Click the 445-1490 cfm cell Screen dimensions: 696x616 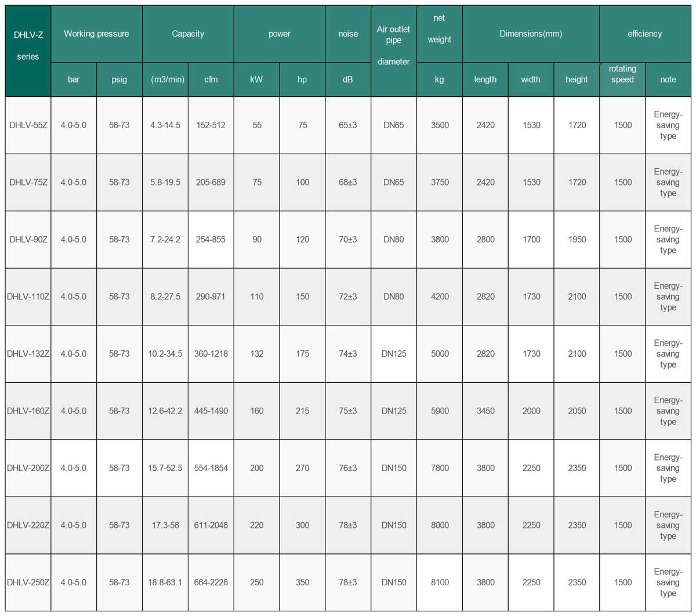coord(211,411)
